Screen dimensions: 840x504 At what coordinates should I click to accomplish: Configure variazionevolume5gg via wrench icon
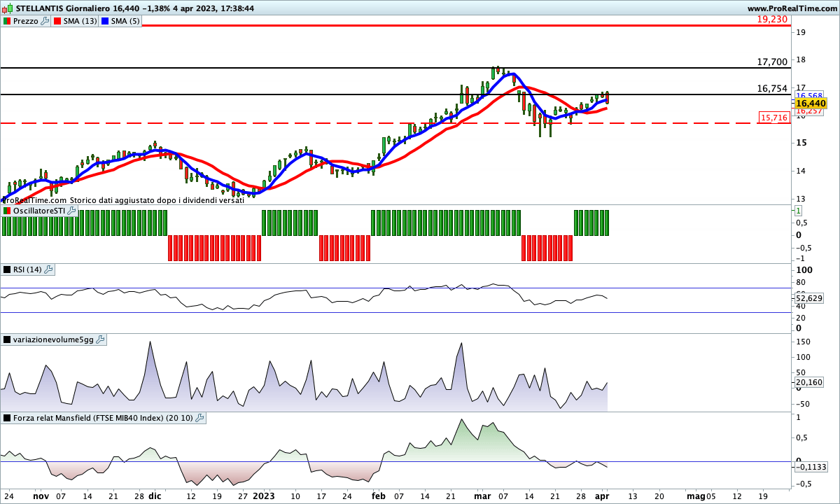pos(100,339)
